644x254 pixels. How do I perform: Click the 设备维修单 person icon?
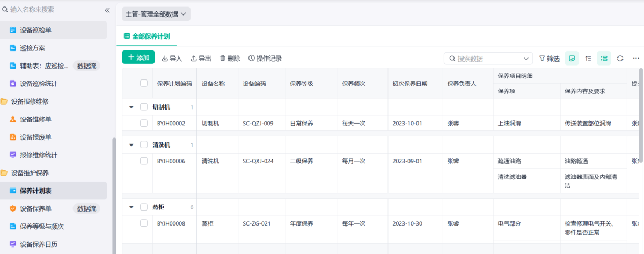[x=13, y=119]
